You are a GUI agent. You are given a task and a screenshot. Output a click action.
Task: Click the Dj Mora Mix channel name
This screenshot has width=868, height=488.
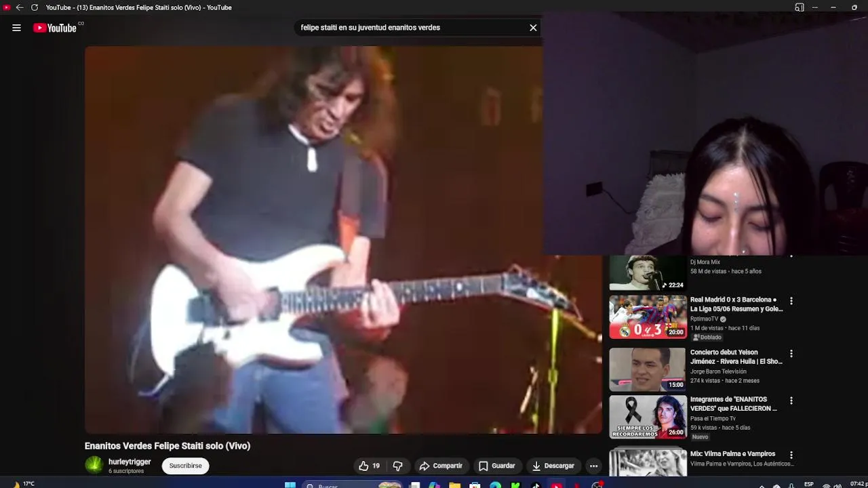[705, 262]
